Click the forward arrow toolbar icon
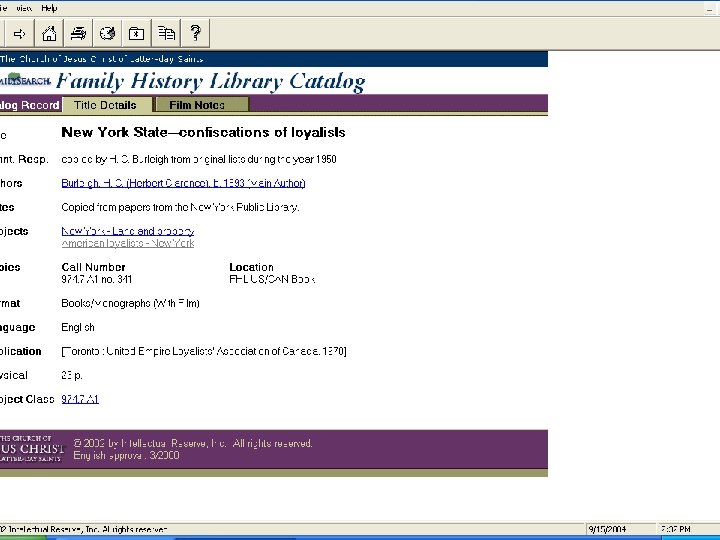 (x=19, y=34)
